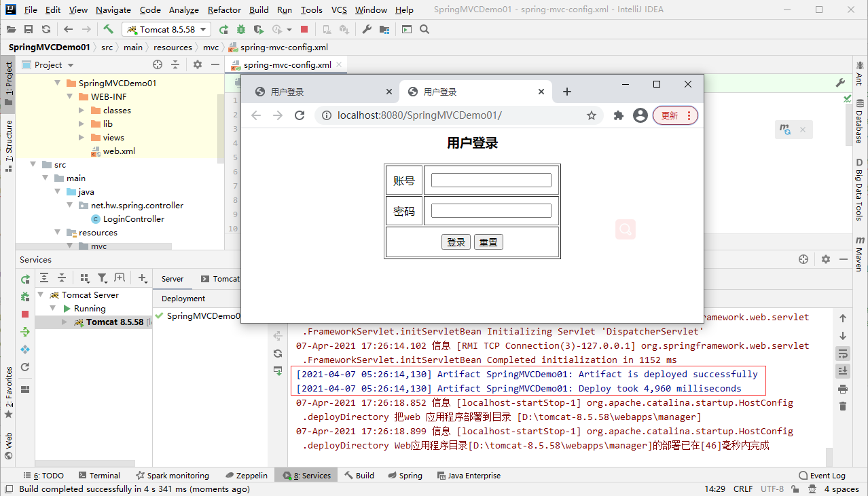Click Expand All icon in Services toolbar

tap(44, 278)
